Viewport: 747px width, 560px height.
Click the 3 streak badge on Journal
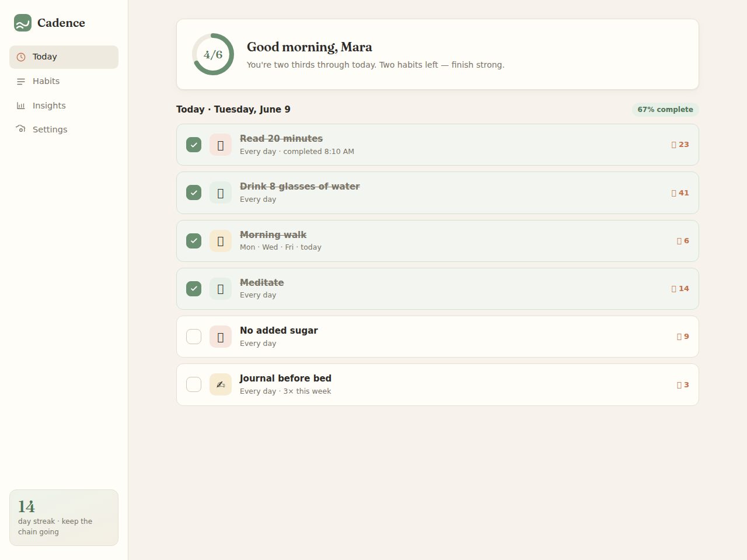point(683,384)
